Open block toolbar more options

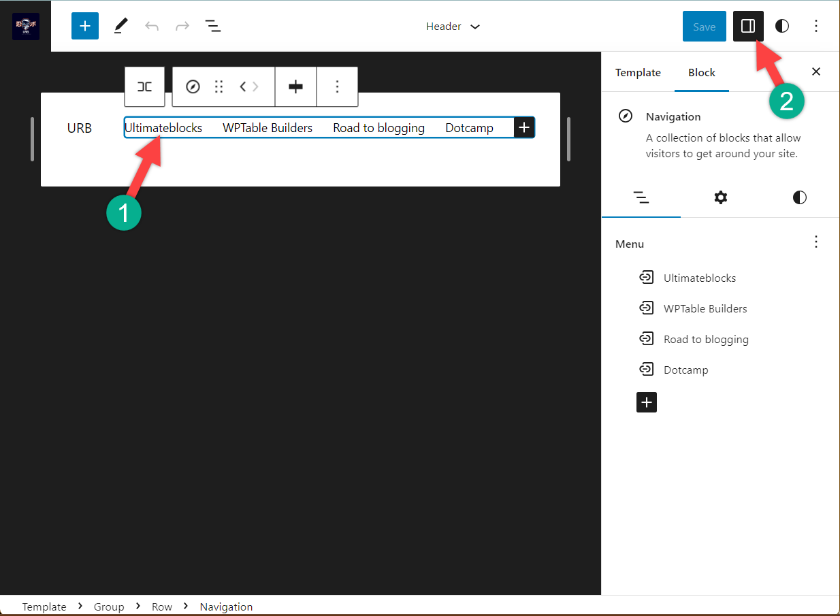point(337,86)
